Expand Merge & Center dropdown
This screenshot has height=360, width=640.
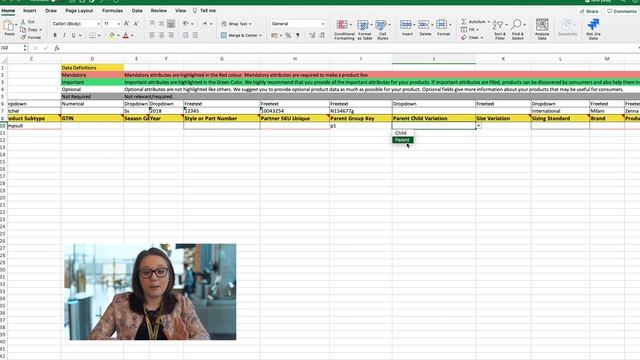(260, 36)
